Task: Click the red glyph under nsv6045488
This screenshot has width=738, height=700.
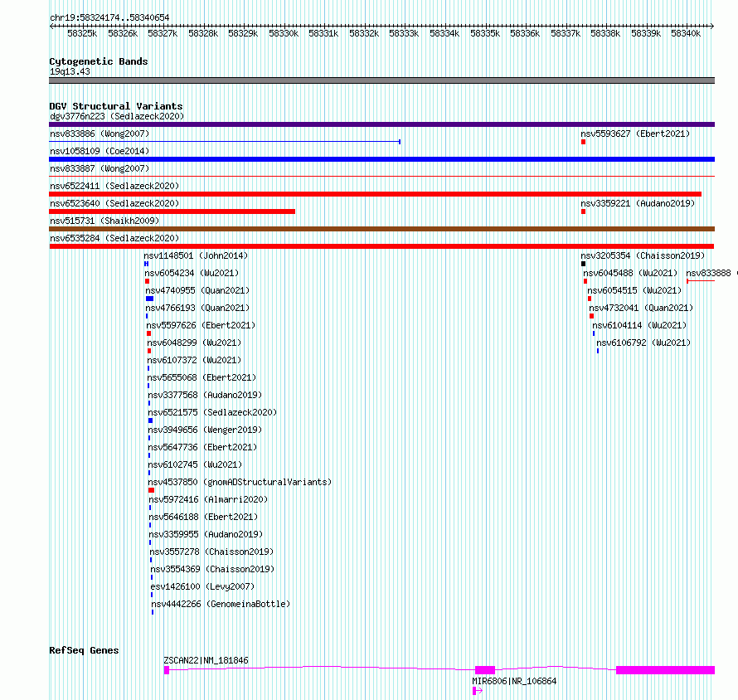Action: (585, 281)
